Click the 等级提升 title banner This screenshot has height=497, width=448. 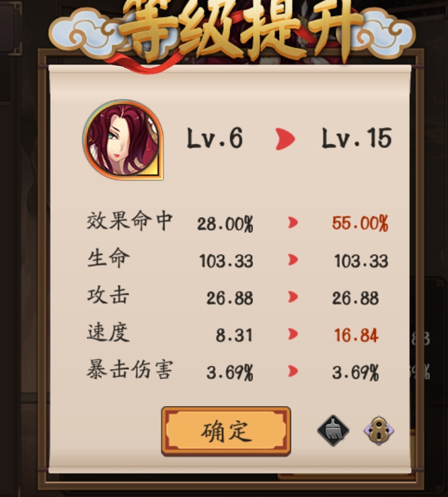click(x=232, y=30)
